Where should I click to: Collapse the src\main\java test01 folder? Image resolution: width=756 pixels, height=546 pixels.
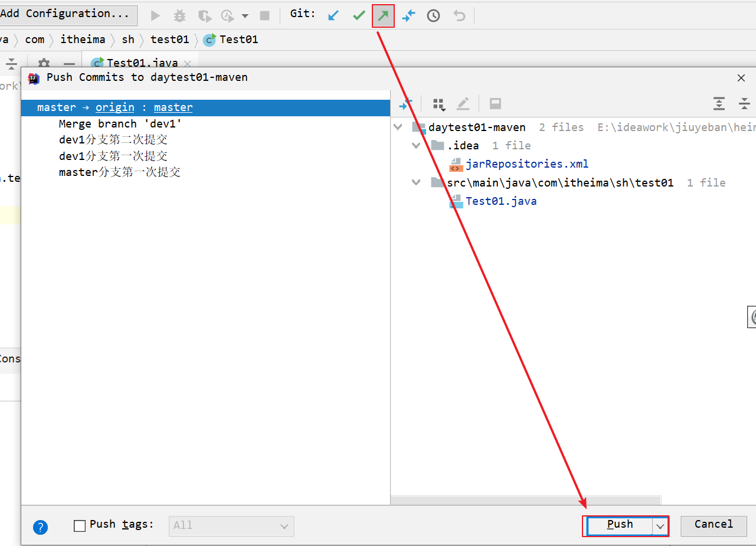tap(417, 182)
